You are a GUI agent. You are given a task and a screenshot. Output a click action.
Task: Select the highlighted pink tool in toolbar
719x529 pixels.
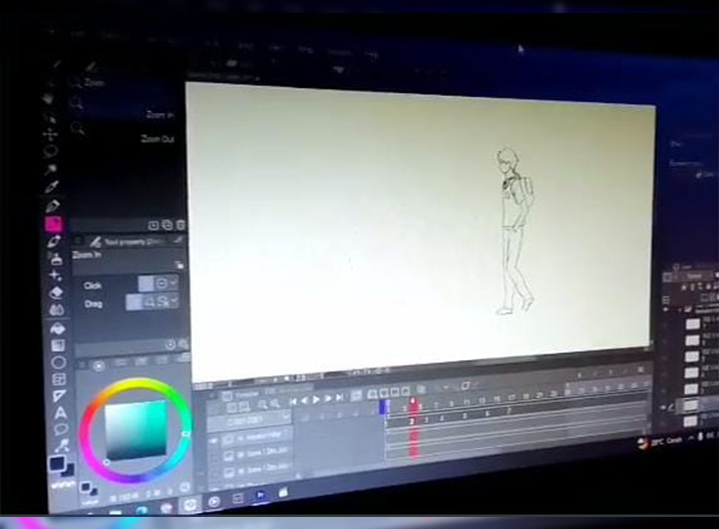(54, 225)
